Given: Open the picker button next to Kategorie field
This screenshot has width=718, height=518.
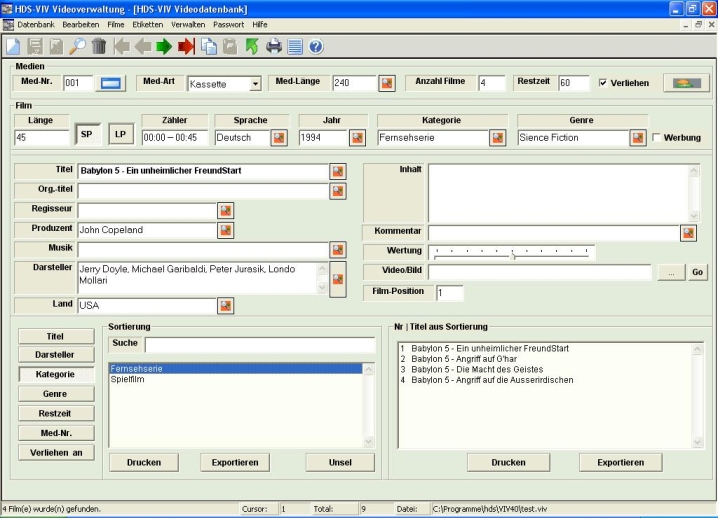Looking at the screenshot, I should pyautogui.click(x=497, y=137).
